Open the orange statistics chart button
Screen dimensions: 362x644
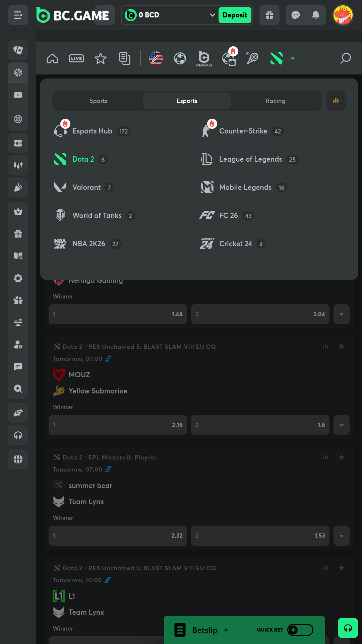[x=336, y=101]
